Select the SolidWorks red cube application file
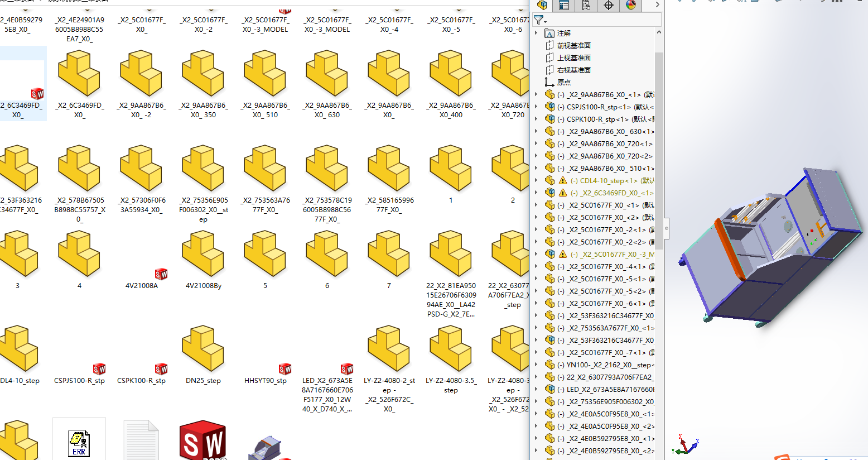Screen dimensions: 868x460 click(203, 440)
